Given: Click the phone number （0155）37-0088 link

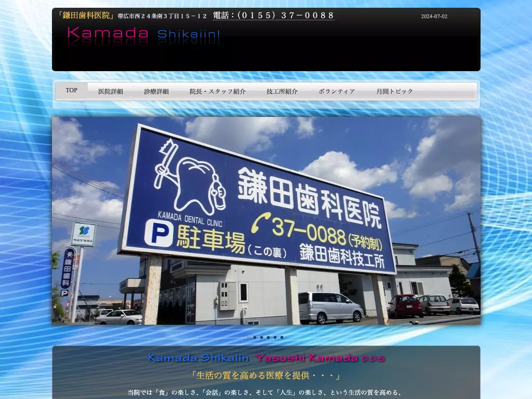Looking at the screenshot, I should [x=273, y=16].
